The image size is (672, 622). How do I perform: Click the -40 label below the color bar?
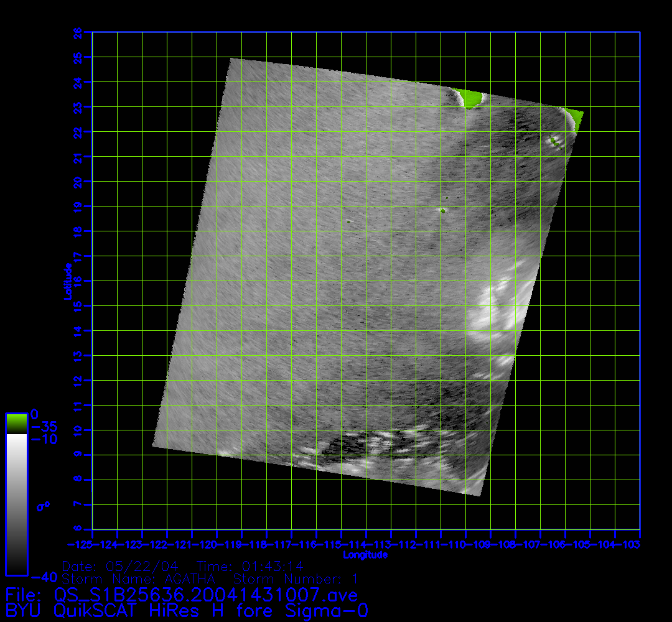(44, 575)
